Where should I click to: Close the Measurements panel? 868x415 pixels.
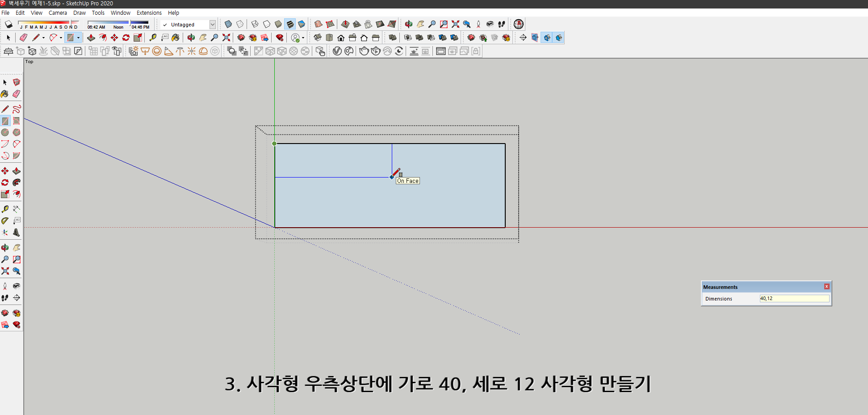click(x=827, y=287)
